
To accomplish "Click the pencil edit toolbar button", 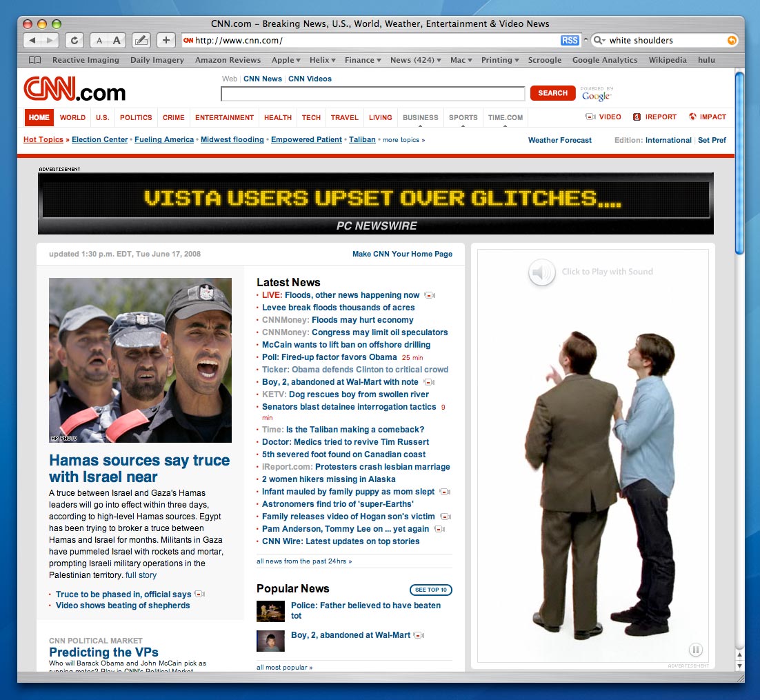I will pos(141,40).
